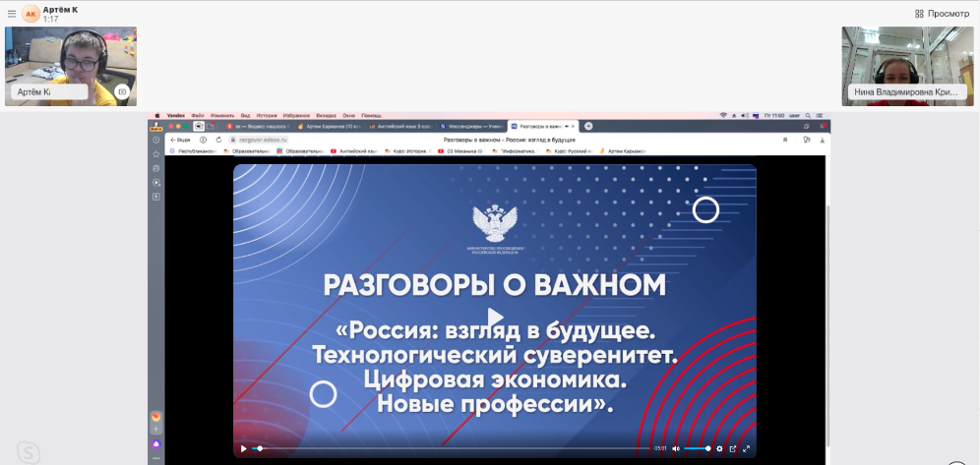Open the Окно menu

(x=348, y=115)
